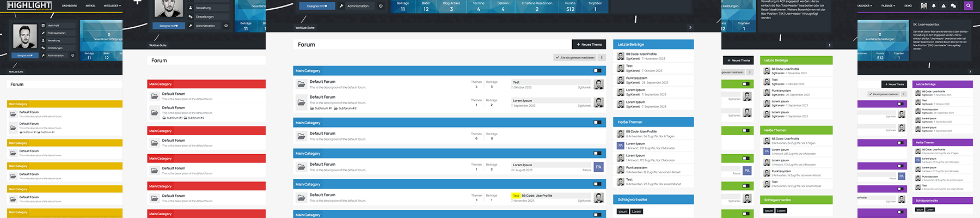The image size is (980, 218).
Task: Click the Ipsum tag in blue Schlagwortwolke
Action: click(x=623, y=211)
